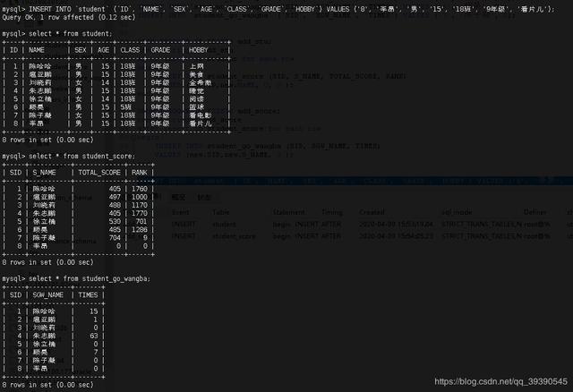This screenshot has height=392, width=573.
Task: Click '8 rows in set' below student_go_wangba table
Action: (x=47, y=385)
